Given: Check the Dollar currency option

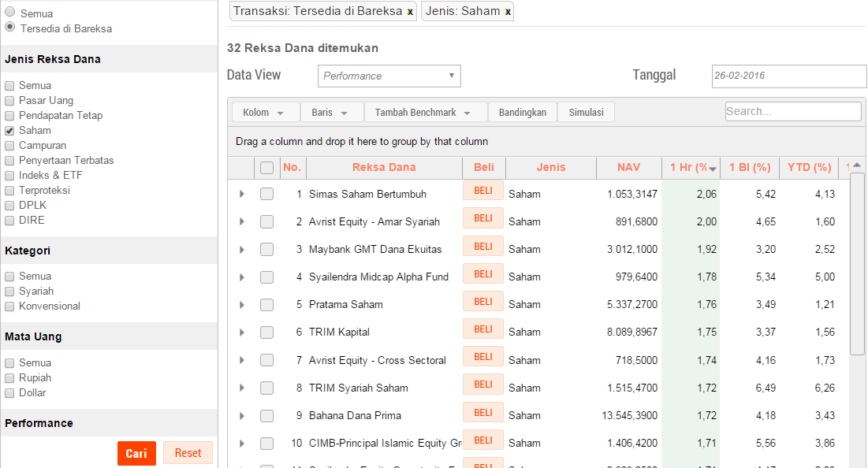Looking at the screenshot, I should point(9,393).
